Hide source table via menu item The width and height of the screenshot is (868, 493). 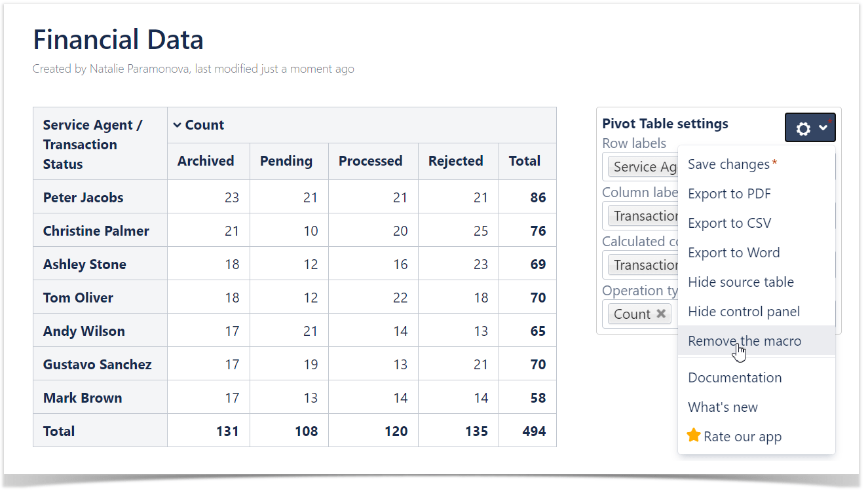740,282
